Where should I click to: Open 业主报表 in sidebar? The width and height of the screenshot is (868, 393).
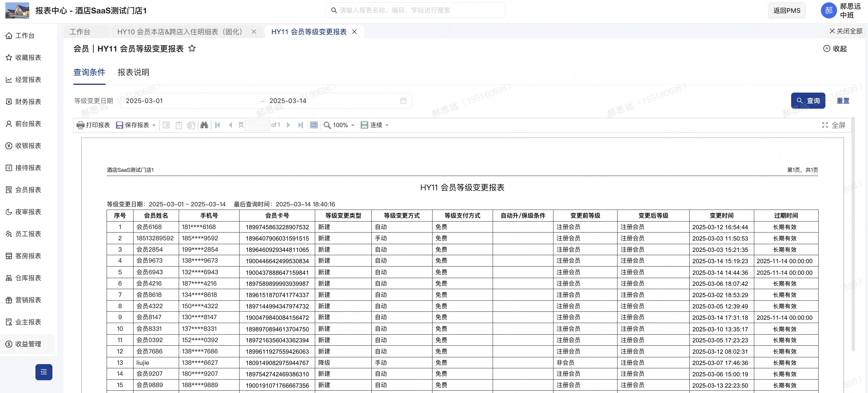coord(23,322)
